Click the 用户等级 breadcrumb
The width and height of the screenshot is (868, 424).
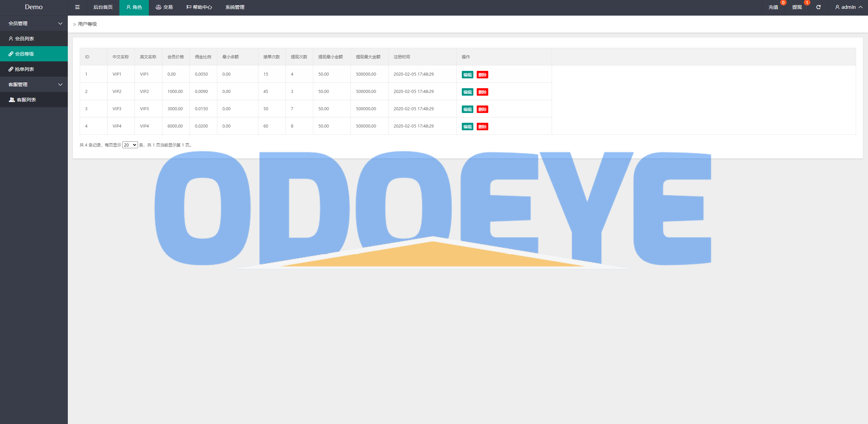87,24
